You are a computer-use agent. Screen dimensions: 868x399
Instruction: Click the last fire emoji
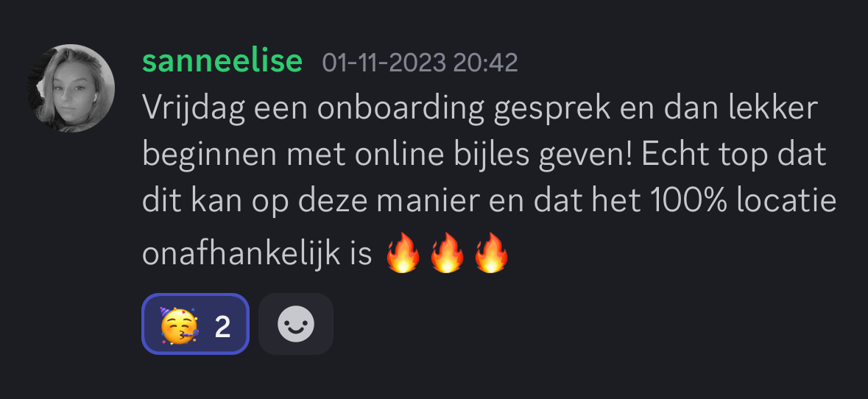491,253
